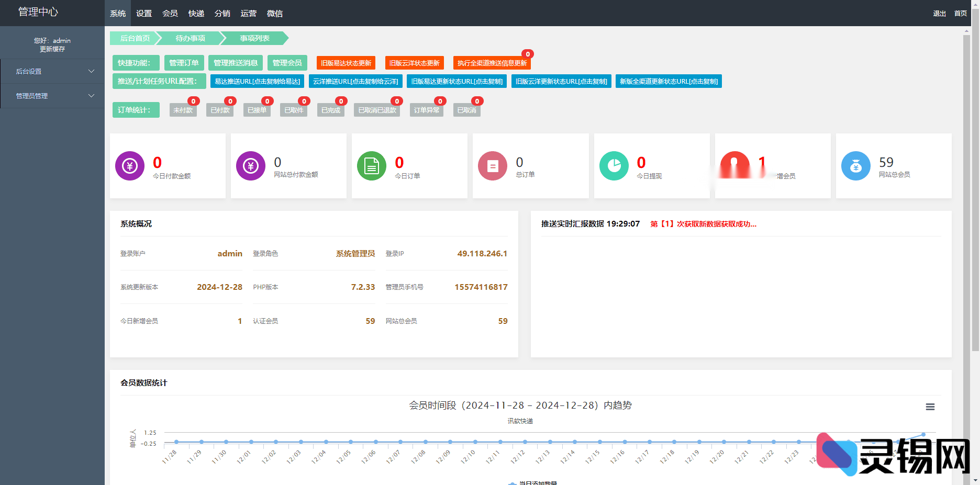Click the red document icon on 总订单 card
Screen dimensions: 980x485
(492, 165)
